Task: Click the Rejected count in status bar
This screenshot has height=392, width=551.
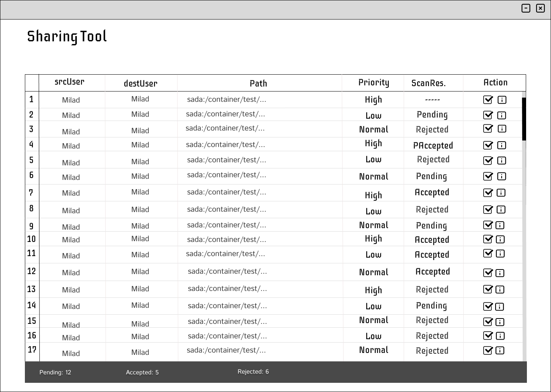Action: [253, 372]
